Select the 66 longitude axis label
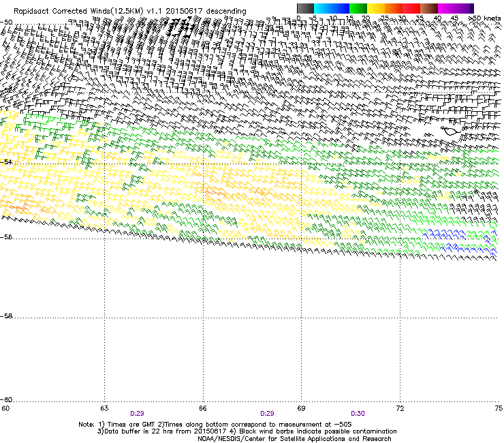The height and width of the screenshot is (443, 504). tap(203, 408)
